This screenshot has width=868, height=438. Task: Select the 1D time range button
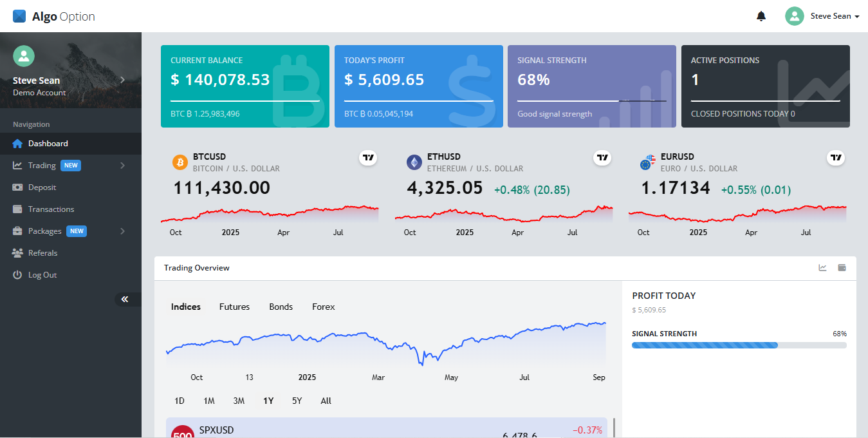[x=180, y=401]
